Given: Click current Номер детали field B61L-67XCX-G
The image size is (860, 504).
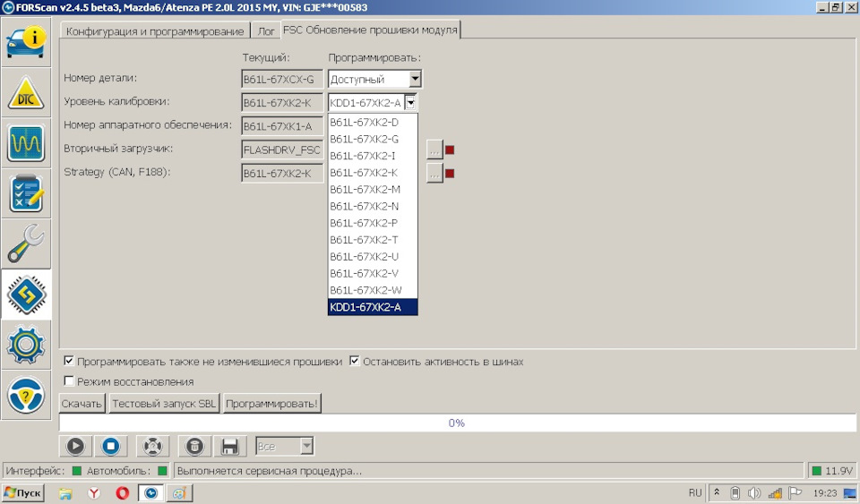Looking at the screenshot, I should click(x=282, y=80).
